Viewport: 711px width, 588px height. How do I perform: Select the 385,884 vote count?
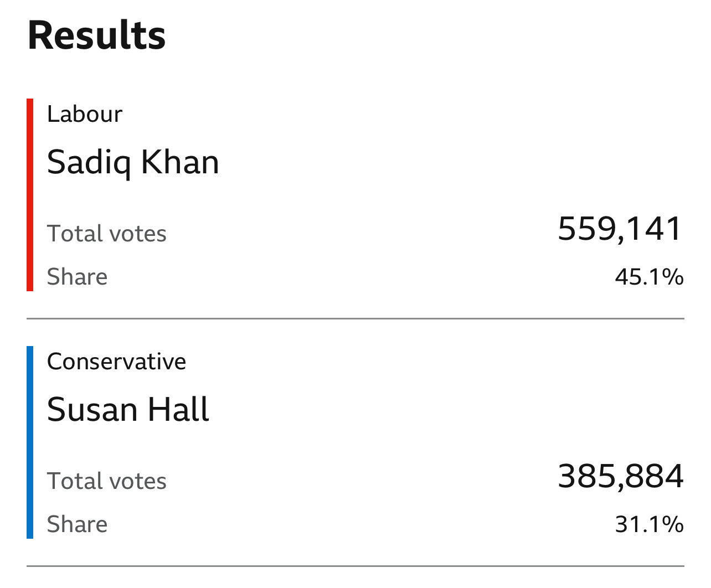621,476
